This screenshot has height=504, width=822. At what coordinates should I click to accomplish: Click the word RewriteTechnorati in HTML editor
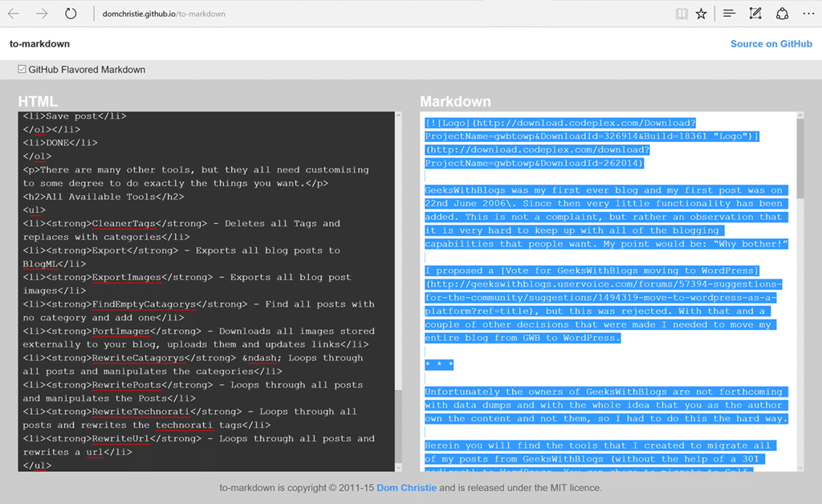(141, 413)
